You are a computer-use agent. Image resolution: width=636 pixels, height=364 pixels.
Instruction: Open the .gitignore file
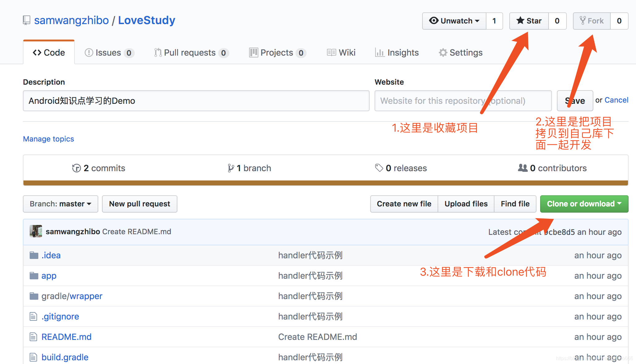click(x=60, y=316)
